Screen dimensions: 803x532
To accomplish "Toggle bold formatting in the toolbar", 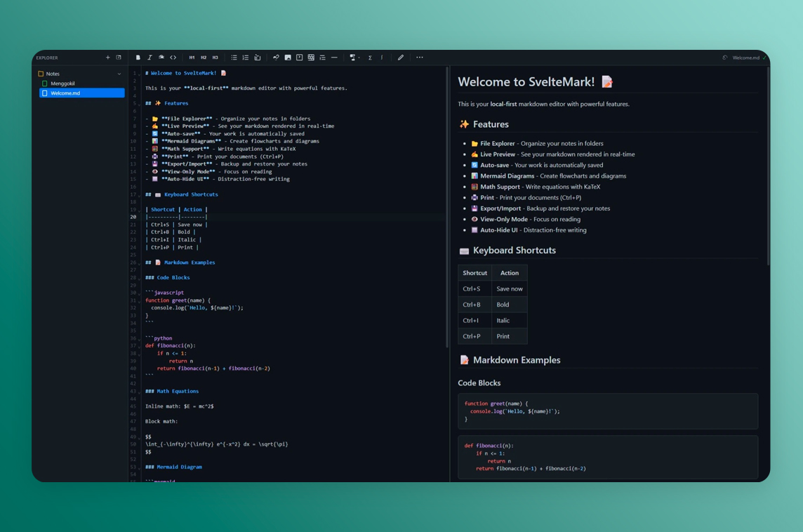I will 138,58.
